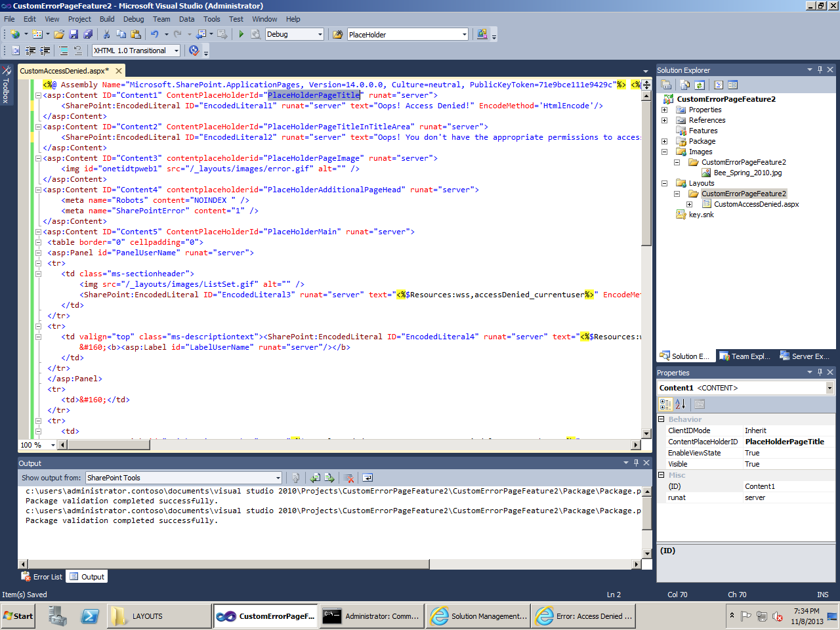Click the Save All toolbar icon
This screenshot has width=840, height=630.
click(88, 34)
